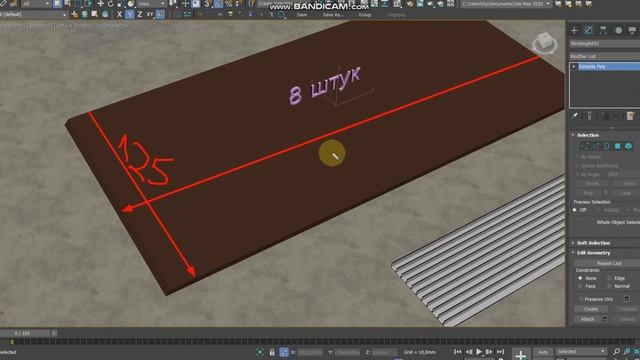Restrict transform to Z axis
The height and width of the screenshot is (360, 640).
(x=140, y=14)
